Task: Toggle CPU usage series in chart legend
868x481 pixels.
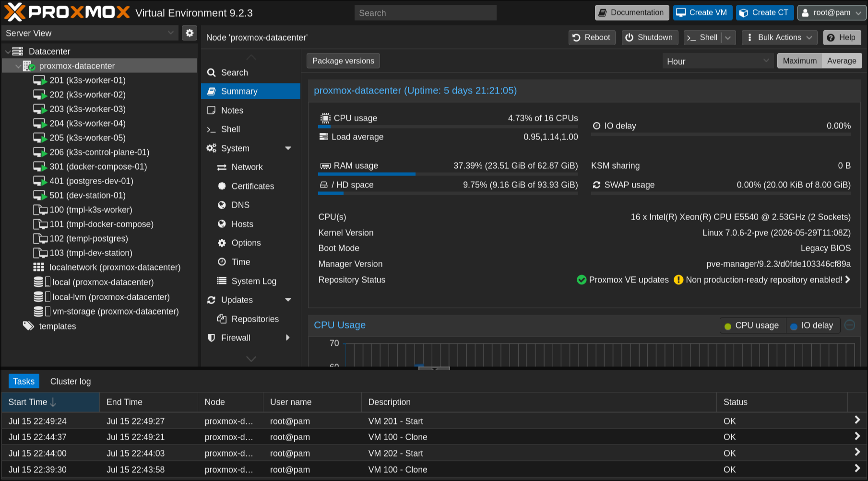Action: (x=752, y=326)
